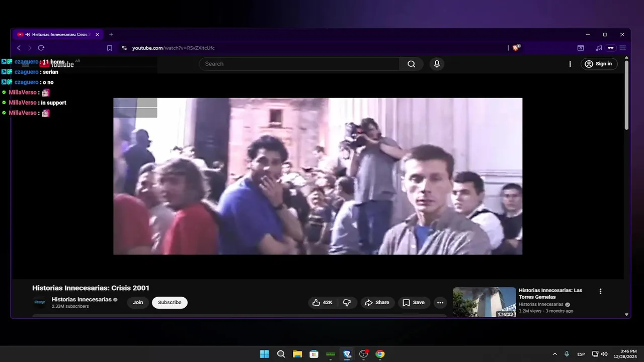Open OBS Studio taskbar icon
Image resolution: width=644 pixels, height=362 pixels.
point(364,354)
